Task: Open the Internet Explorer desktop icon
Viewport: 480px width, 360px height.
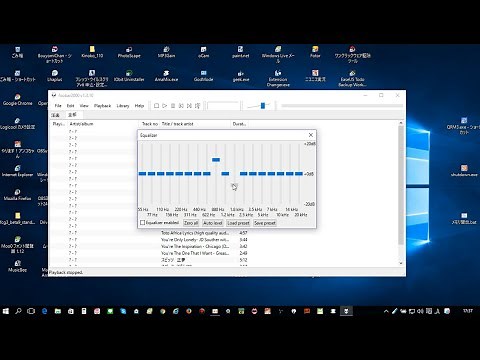Action: [17, 171]
